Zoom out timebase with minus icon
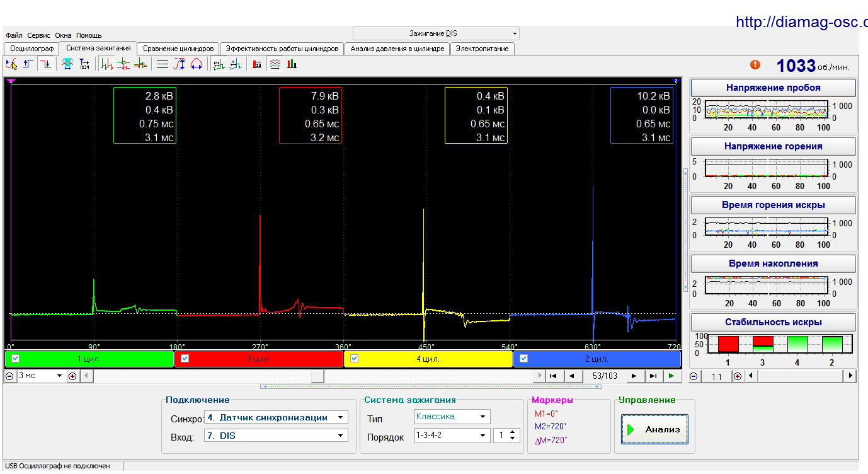This screenshot has height=474, width=868. click(9, 376)
